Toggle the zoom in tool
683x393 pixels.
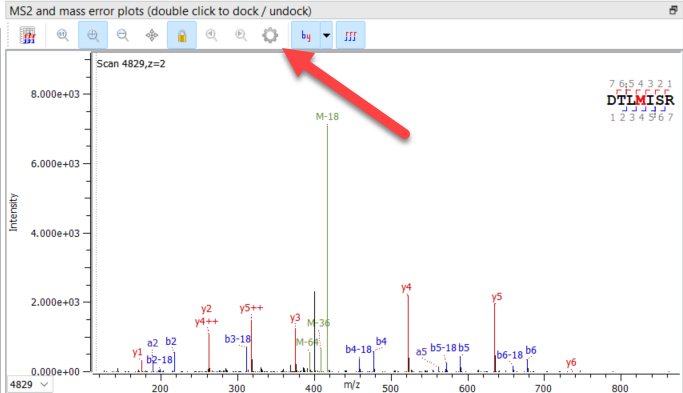click(93, 35)
